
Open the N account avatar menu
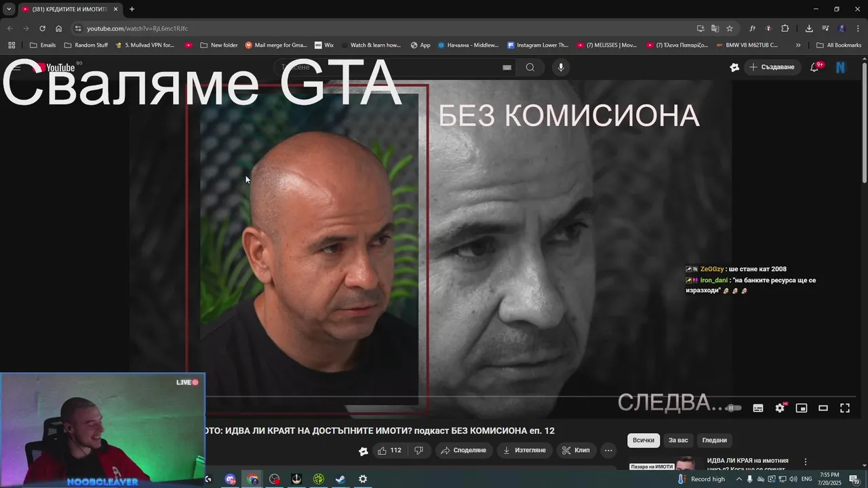840,67
